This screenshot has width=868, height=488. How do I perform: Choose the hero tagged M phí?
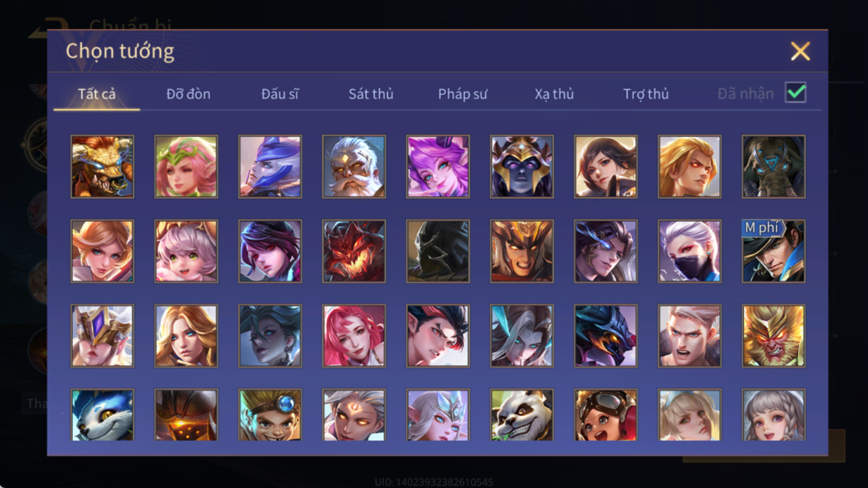click(x=773, y=251)
